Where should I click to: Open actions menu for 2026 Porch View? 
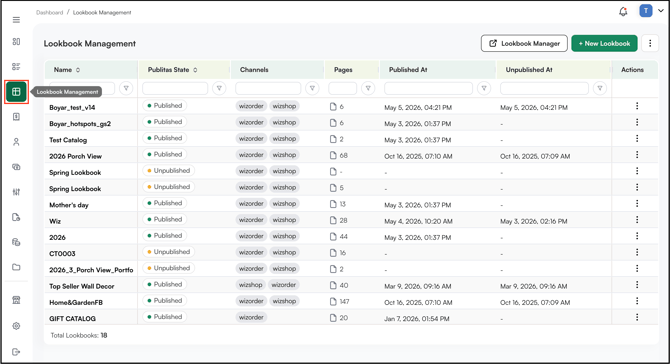tap(637, 155)
